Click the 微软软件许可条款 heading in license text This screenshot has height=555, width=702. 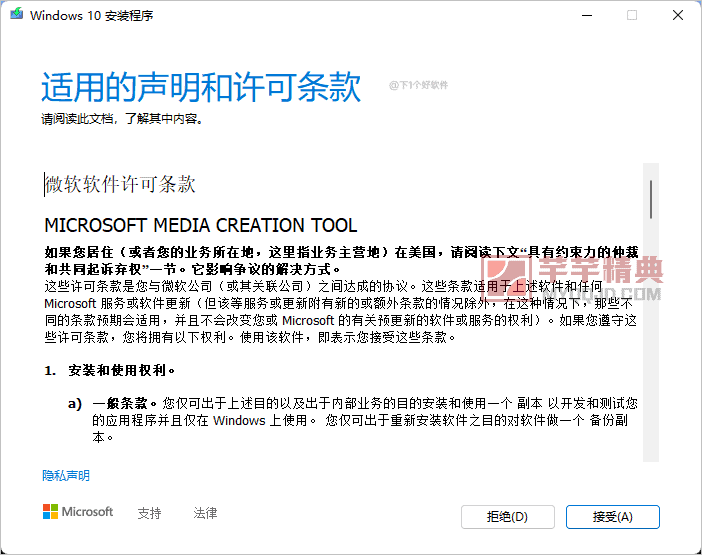pyautogui.click(x=120, y=184)
